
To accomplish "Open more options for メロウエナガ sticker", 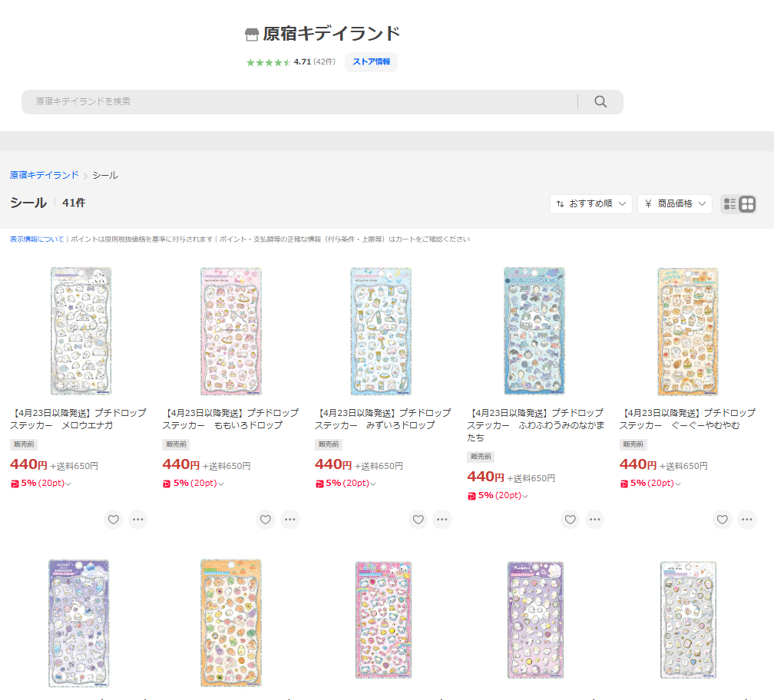I will coord(138,520).
